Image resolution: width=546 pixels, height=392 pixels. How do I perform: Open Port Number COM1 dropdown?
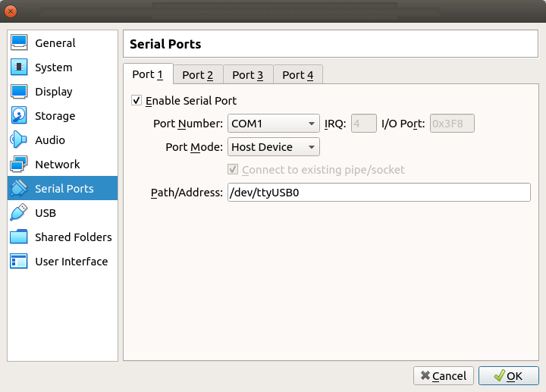273,124
